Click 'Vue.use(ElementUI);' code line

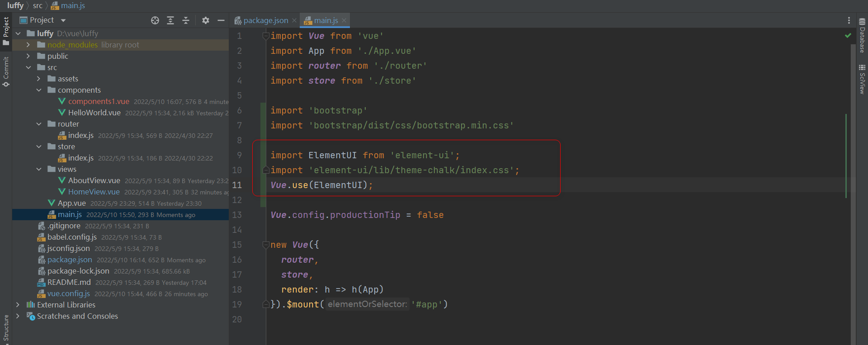click(322, 185)
